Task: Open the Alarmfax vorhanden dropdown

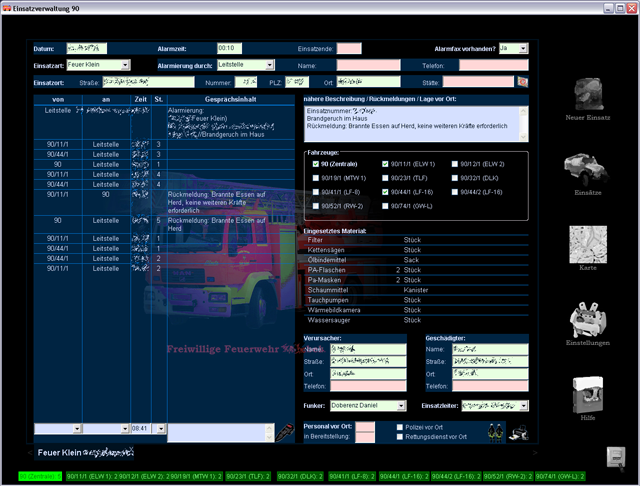Action: coord(523,49)
